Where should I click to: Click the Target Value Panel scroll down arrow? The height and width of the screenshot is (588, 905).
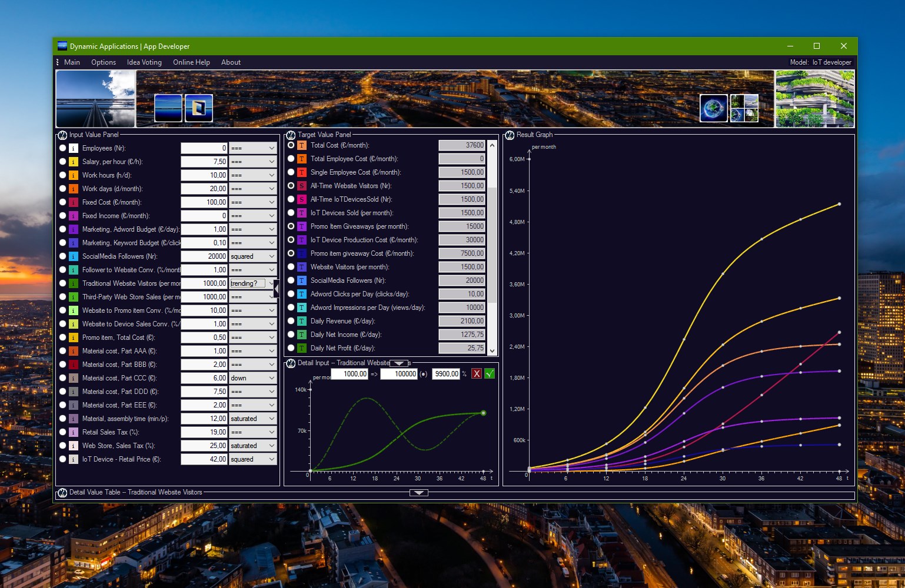(493, 350)
